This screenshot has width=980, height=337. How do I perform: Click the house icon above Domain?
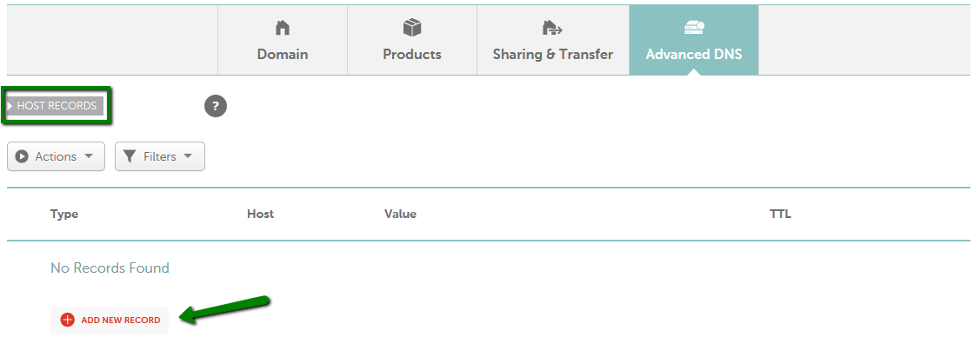coord(283,28)
